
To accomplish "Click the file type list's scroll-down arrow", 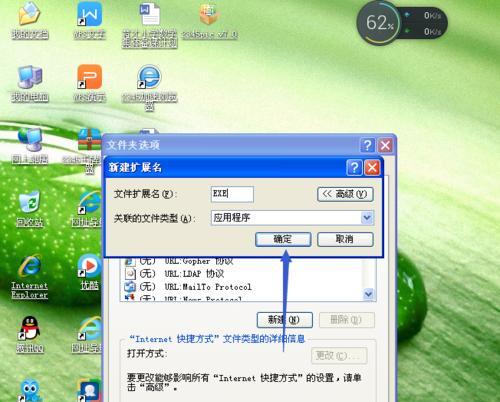I will [369, 294].
